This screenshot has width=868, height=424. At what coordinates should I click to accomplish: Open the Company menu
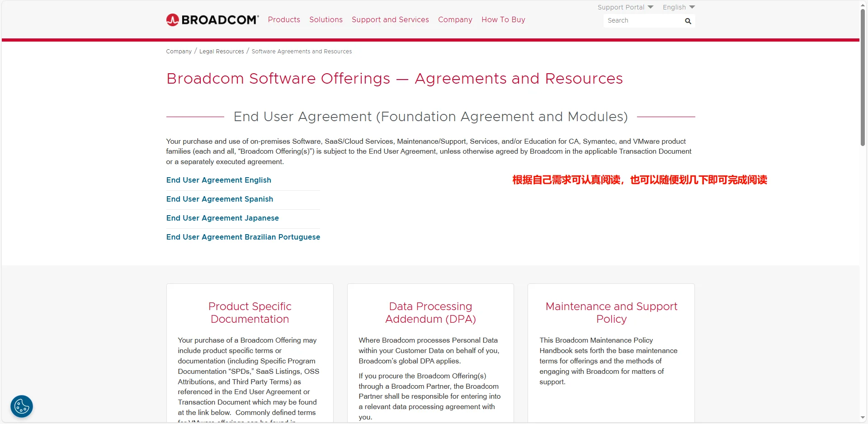coord(455,20)
